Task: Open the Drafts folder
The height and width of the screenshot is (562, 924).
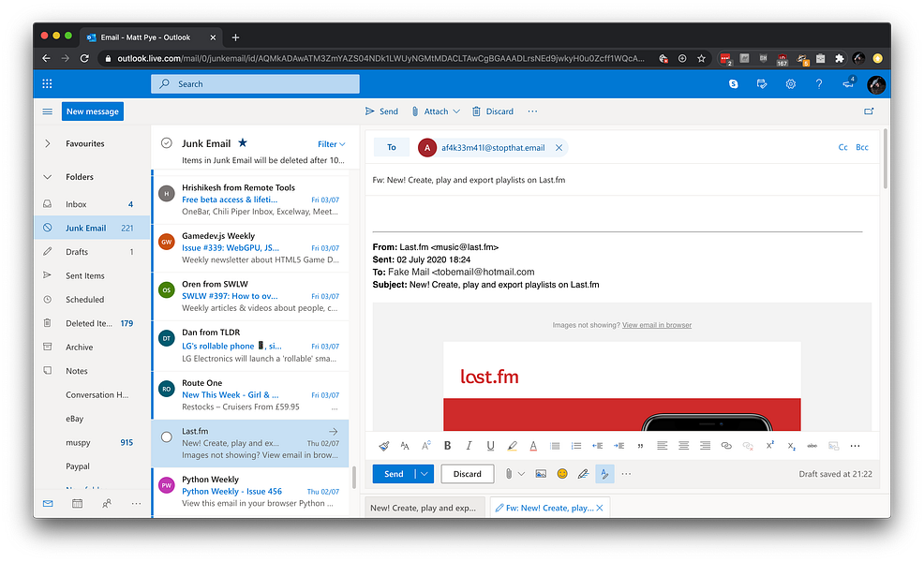Action: [92, 252]
